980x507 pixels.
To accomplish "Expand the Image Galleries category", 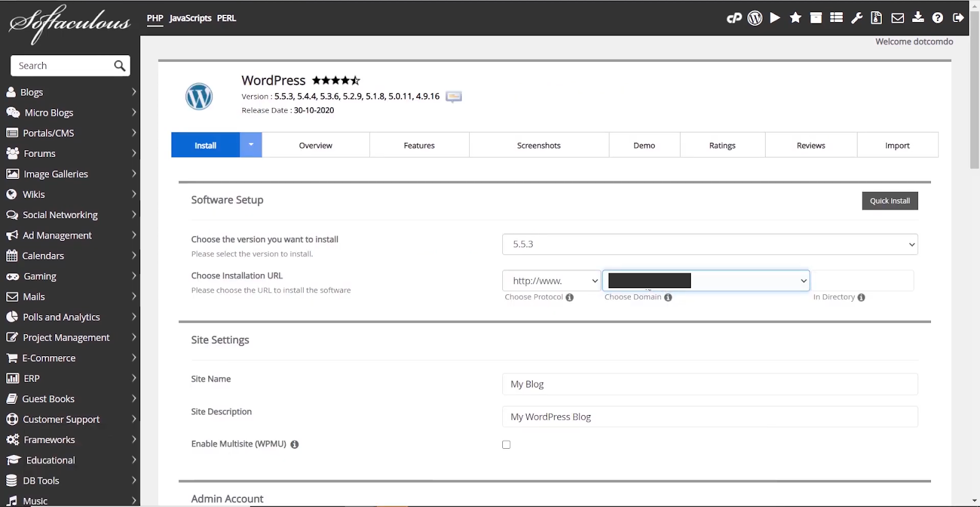I will click(x=134, y=174).
